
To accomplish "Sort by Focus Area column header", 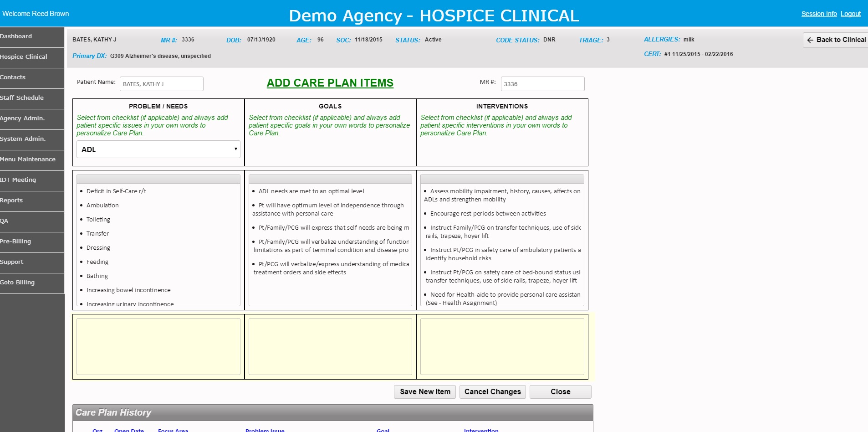I will pyautogui.click(x=173, y=430).
